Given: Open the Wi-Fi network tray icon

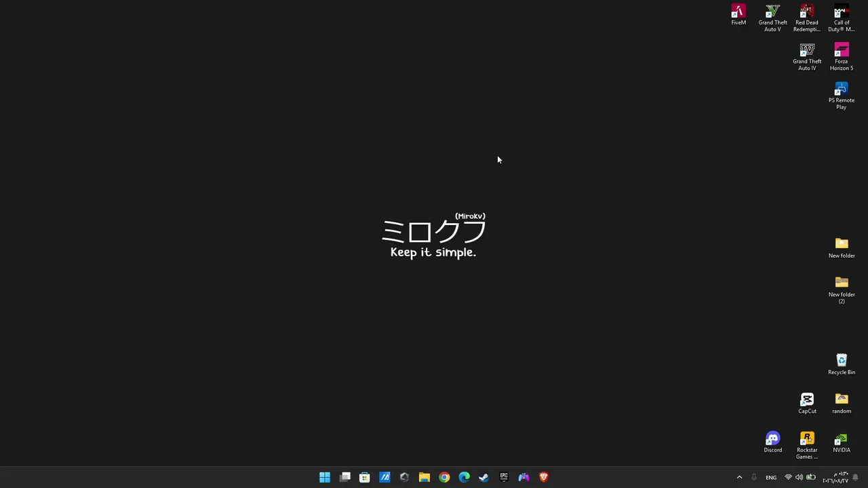Looking at the screenshot, I should pyautogui.click(x=788, y=477).
